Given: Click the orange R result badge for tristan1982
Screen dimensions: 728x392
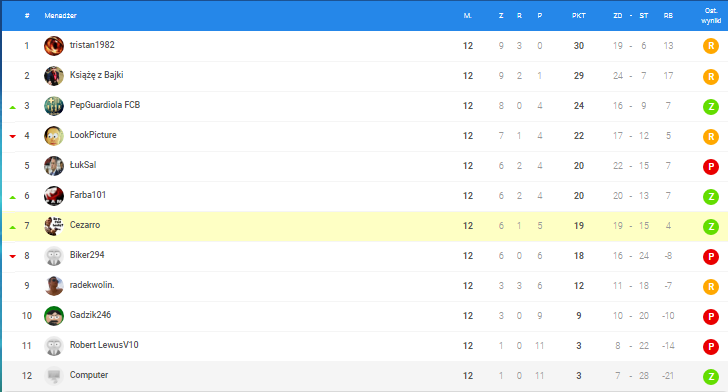Looking at the screenshot, I should point(711,46).
